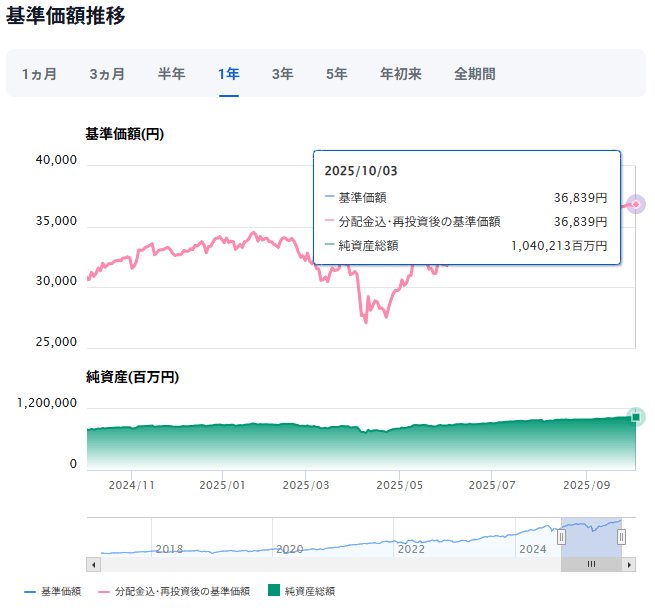Switch to the 1ヵ月 period tab

[x=39, y=74]
